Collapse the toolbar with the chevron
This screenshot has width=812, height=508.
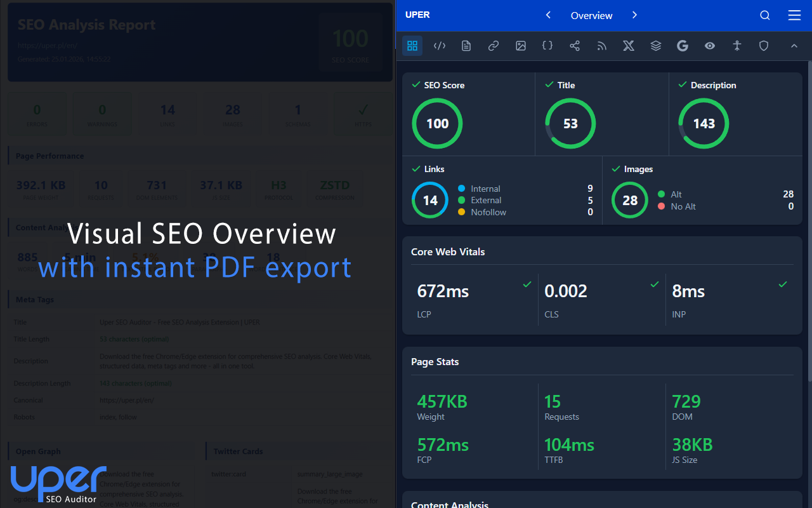(794, 46)
